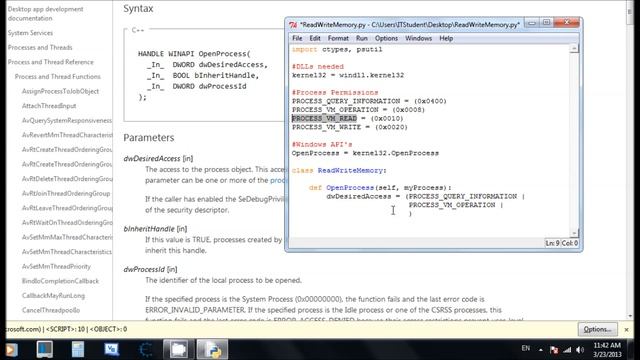
Task: Open CancelThreadpoolIo sidebar link
Action: pos(51,310)
